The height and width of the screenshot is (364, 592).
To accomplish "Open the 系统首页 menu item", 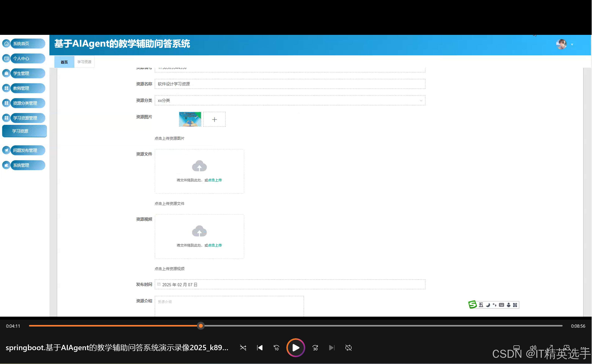I will tap(27, 44).
